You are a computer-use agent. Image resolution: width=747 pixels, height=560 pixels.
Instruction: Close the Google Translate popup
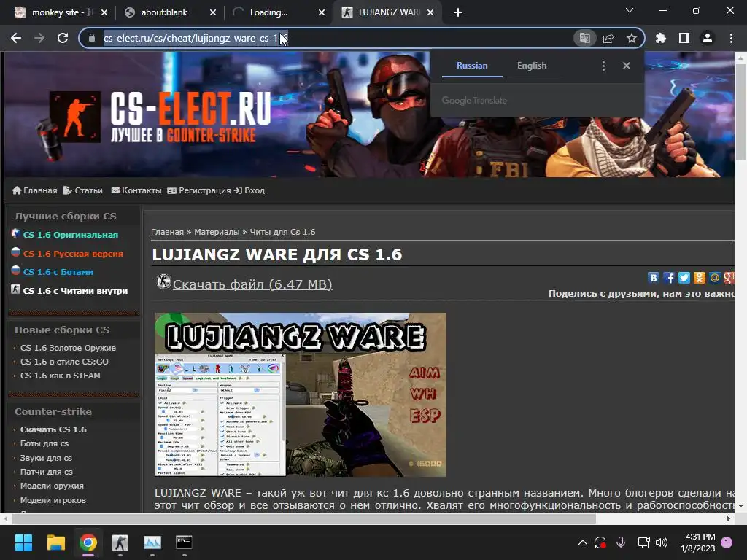tap(627, 66)
